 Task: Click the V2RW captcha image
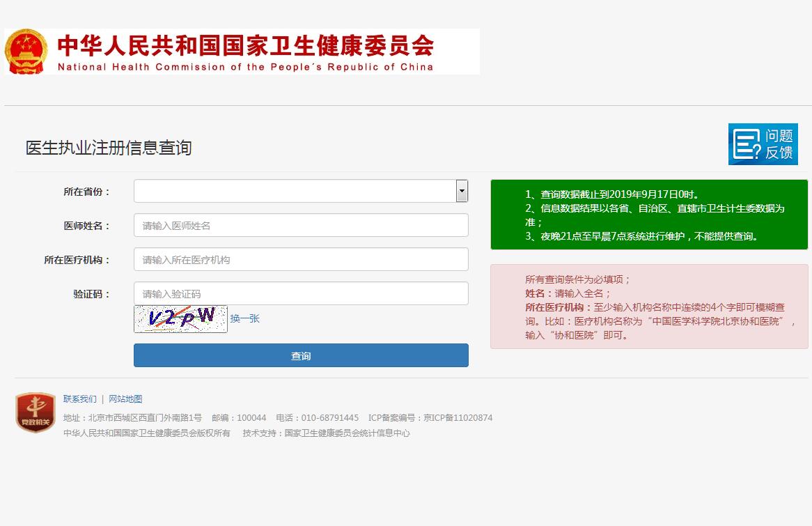point(180,318)
